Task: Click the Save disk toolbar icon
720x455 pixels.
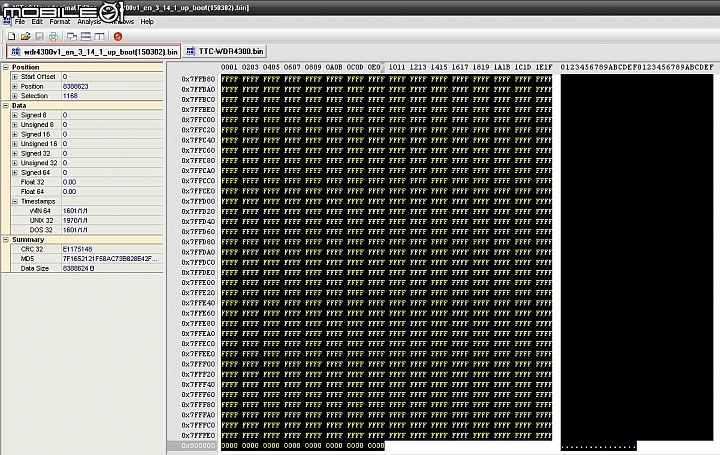Action: point(39,36)
